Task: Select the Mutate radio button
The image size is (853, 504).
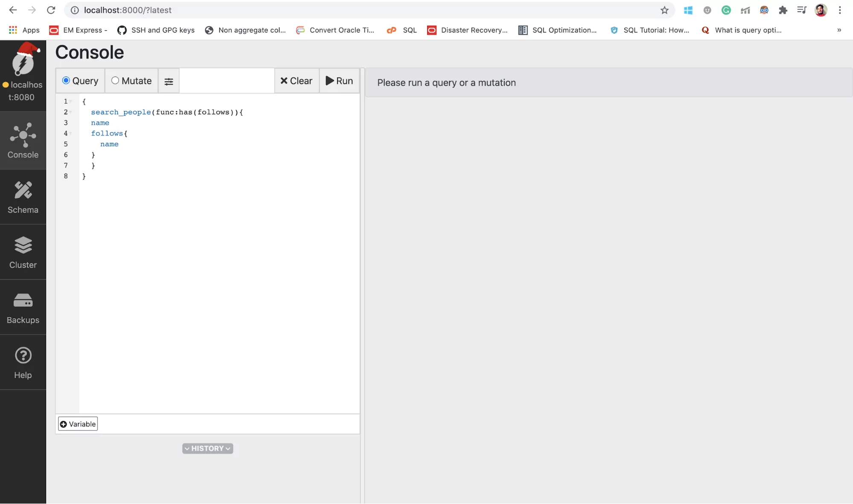Action: coord(115,81)
